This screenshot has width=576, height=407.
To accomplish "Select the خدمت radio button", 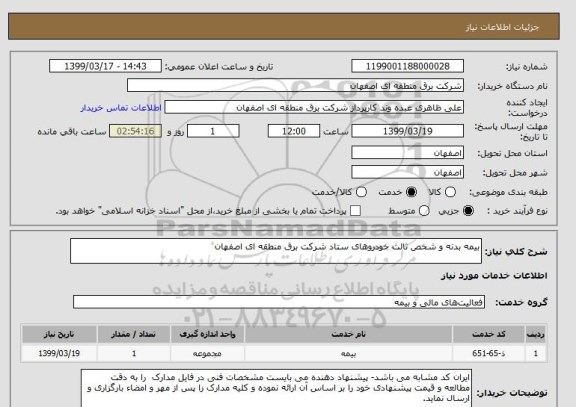I will (411, 192).
